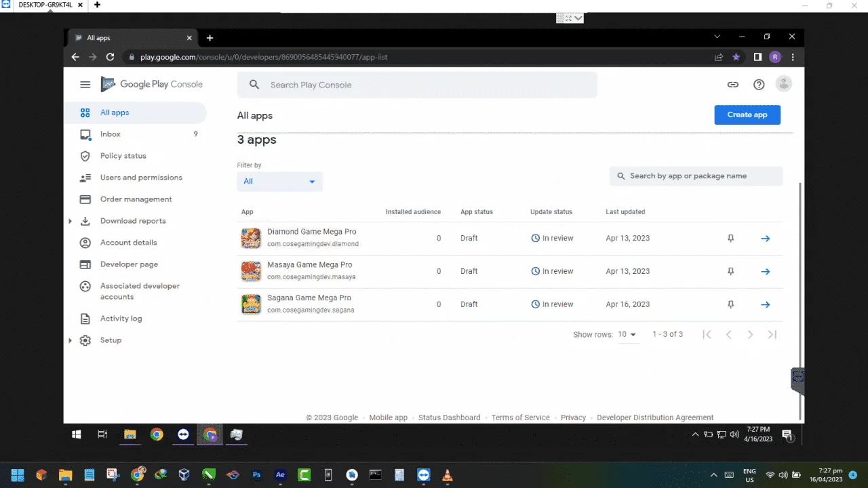Open the Mobile app footer link
Image resolution: width=868 pixels, height=488 pixels.
coord(388,418)
